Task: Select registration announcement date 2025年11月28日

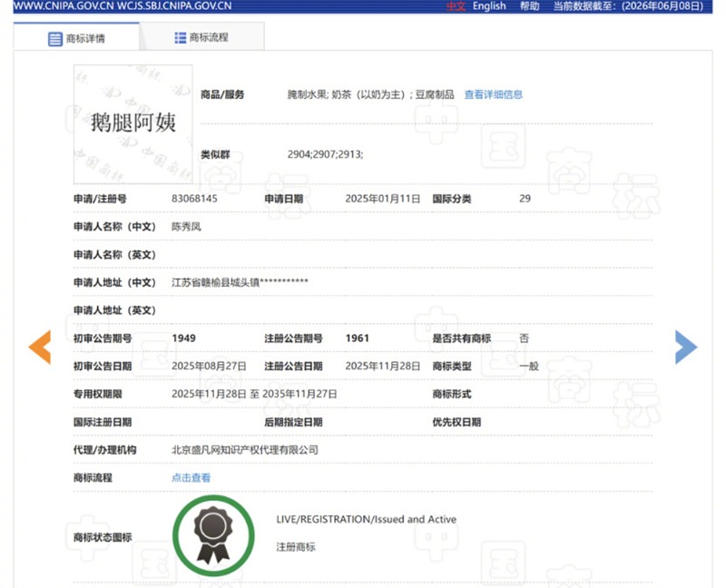Action: (x=383, y=367)
